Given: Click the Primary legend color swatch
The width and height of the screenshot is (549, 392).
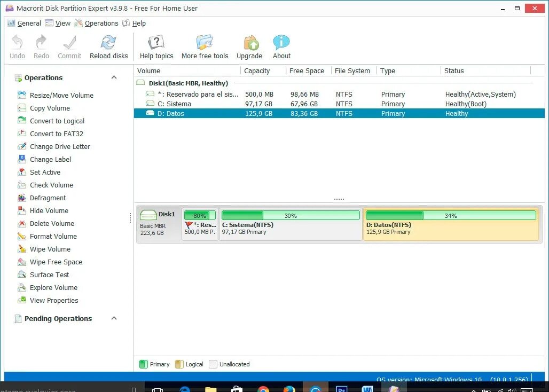Looking at the screenshot, I should [x=143, y=364].
